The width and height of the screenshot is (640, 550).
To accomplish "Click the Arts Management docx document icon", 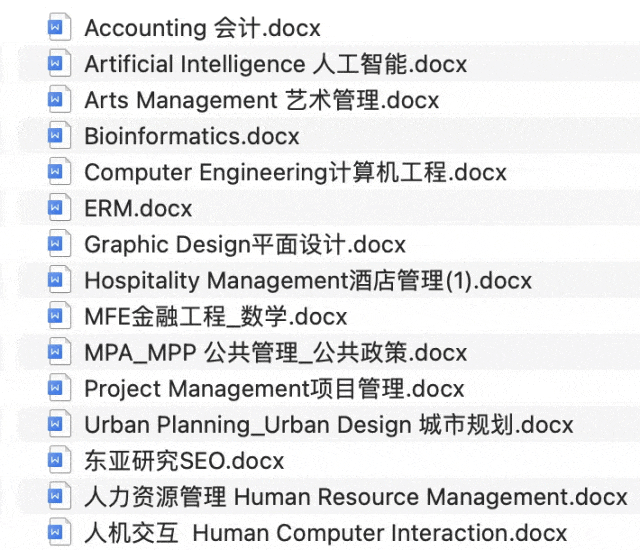I will coord(59,100).
